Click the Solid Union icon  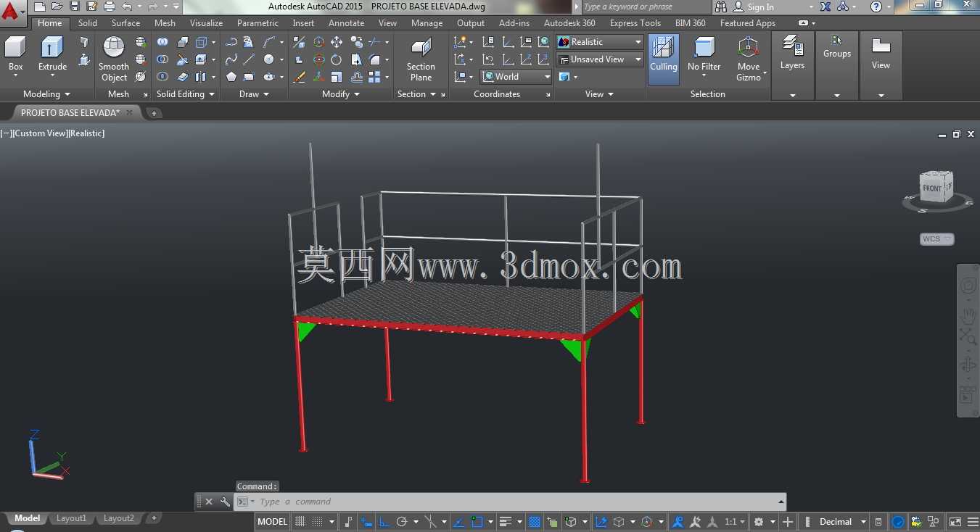162,42
